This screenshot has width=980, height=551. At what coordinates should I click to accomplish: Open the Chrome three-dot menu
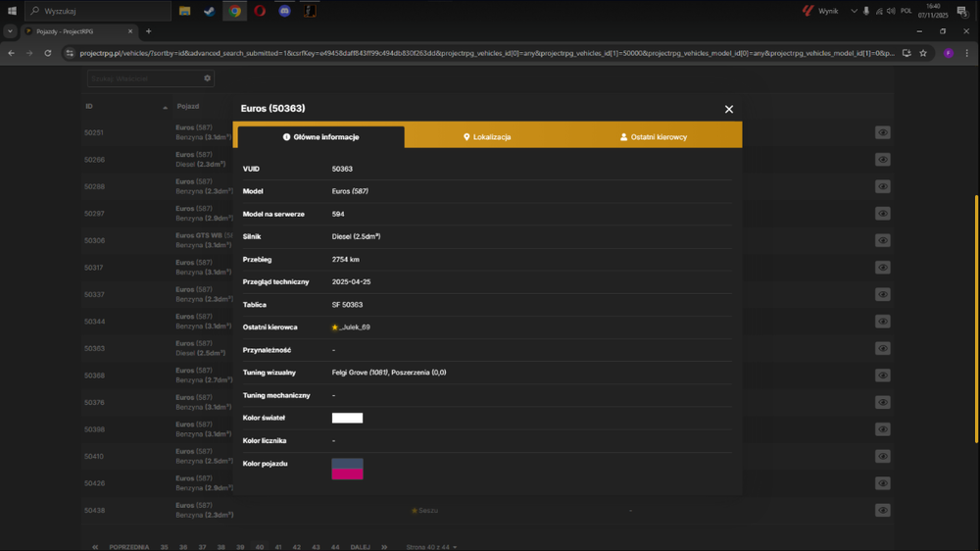[967, 53]
